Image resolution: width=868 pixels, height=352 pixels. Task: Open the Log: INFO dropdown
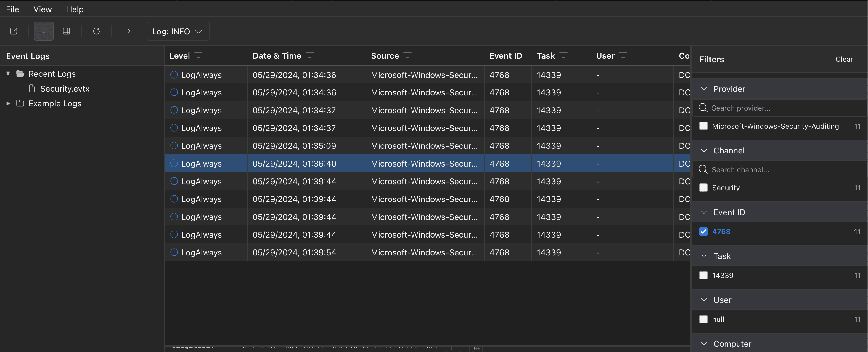click(178, 31)
